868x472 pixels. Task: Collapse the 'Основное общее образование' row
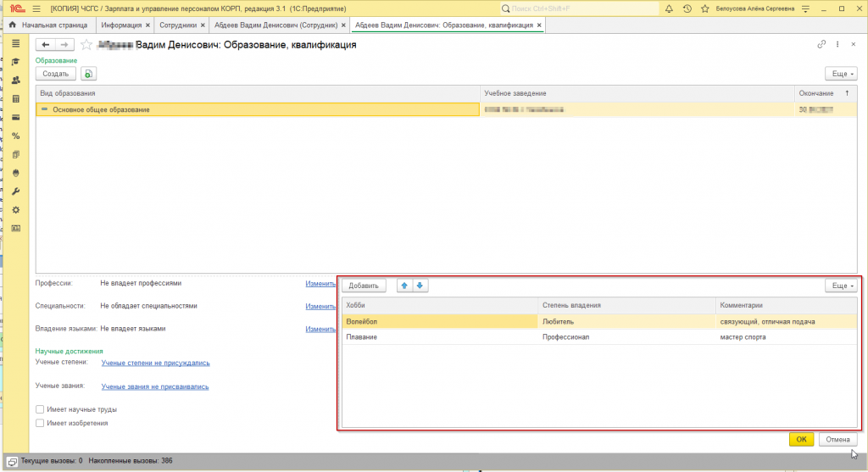44,109
